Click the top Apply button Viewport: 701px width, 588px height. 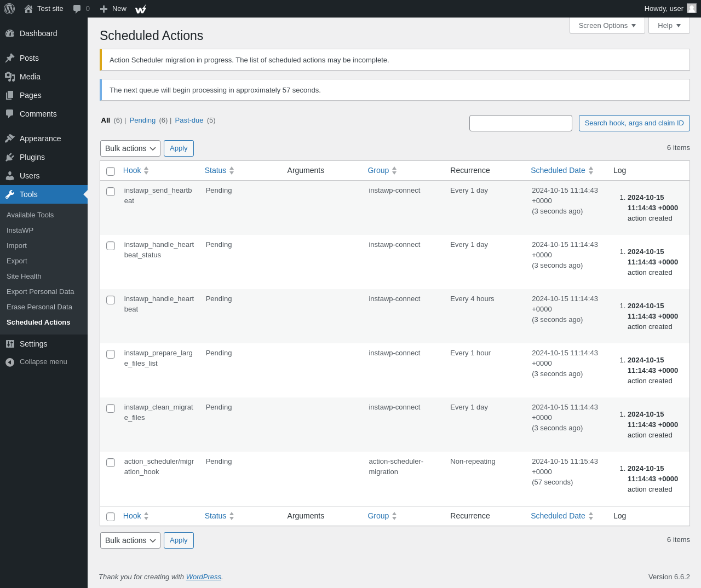(179, 148)
